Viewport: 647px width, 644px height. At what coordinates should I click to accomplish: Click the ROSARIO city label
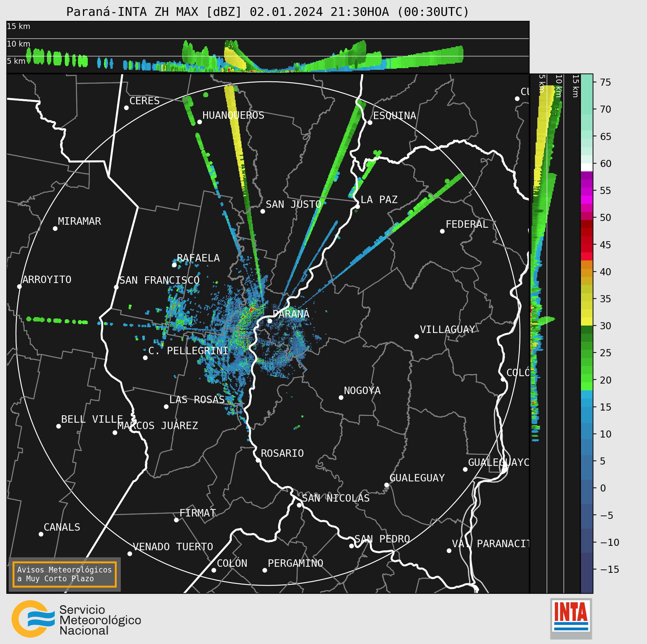coord(282,453)
